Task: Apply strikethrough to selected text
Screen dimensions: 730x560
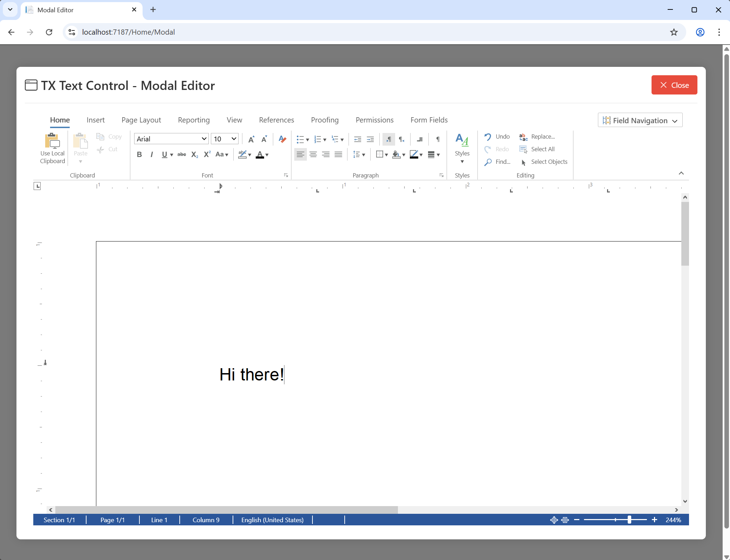Action: pos(181,154)
